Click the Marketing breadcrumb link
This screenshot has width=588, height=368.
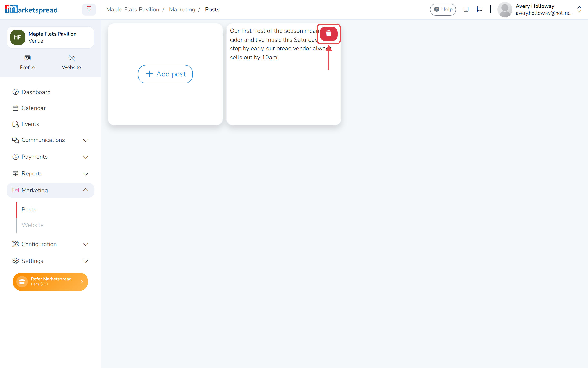click(182, 9)
